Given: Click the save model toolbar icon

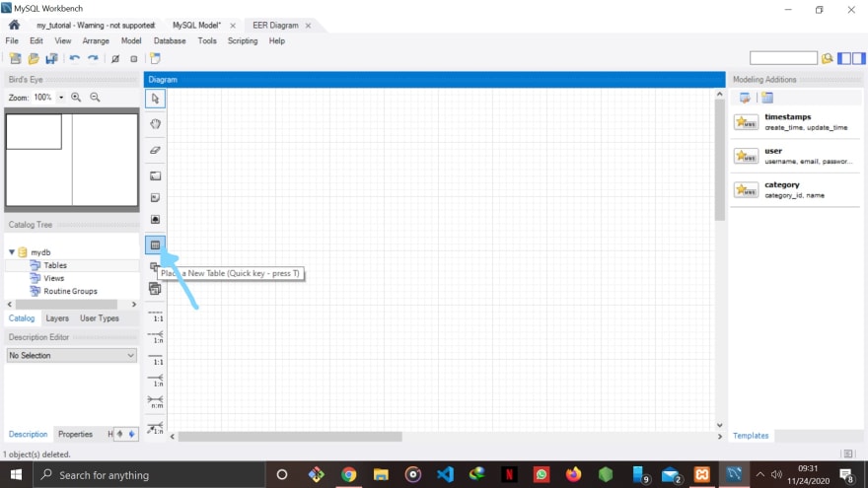Looking at the screenshot, I should pos(52,58).
